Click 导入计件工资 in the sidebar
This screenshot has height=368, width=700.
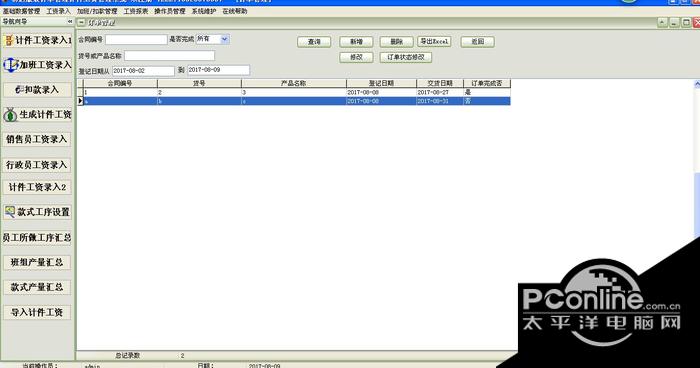pyautogui.click(x=37, y=312)
